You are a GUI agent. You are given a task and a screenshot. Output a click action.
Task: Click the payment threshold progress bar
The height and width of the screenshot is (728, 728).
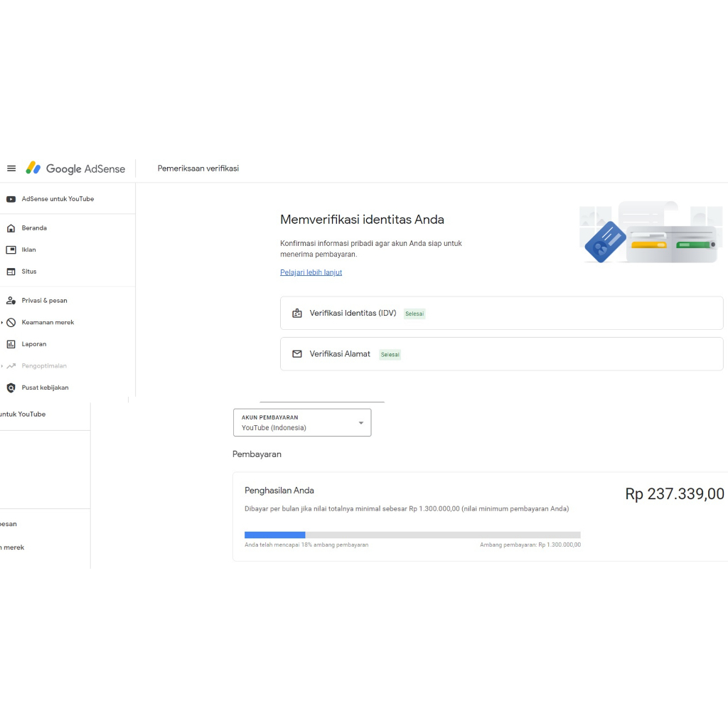click(x=412, y=535)
